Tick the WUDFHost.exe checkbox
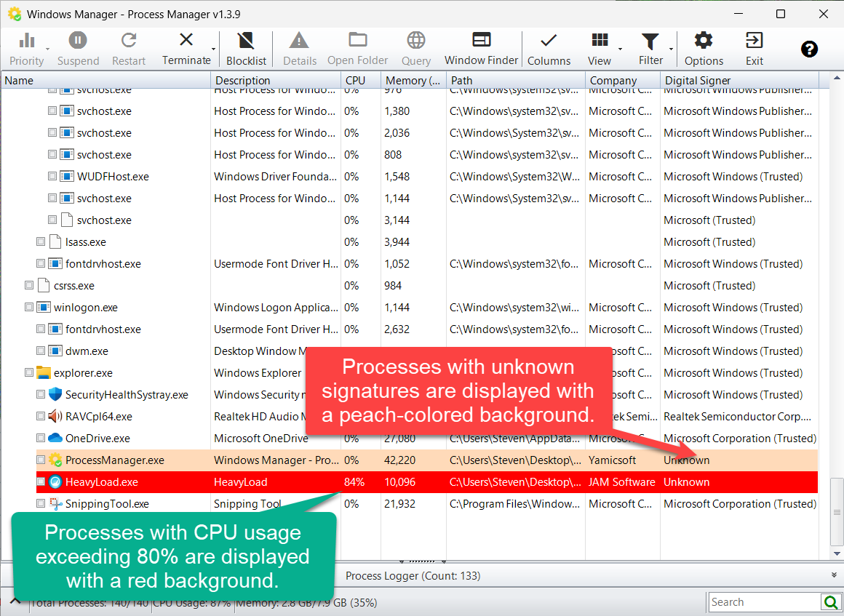844x616 pixels. coord(52,176)
